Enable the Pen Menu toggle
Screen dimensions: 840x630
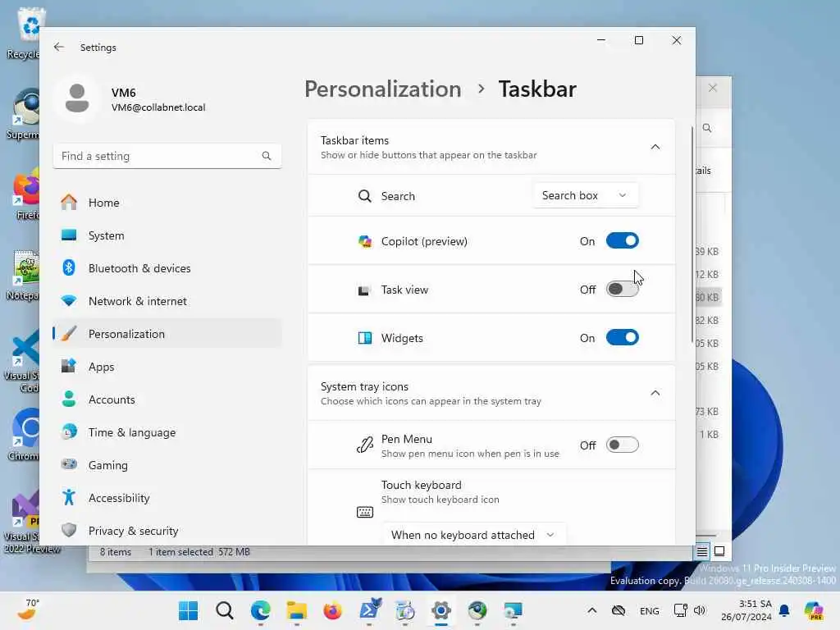coord(622,445)
